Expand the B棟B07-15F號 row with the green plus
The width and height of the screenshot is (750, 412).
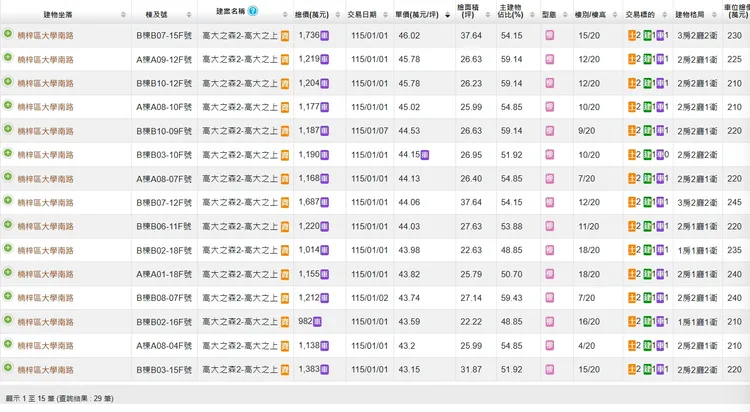coord(8,36)
